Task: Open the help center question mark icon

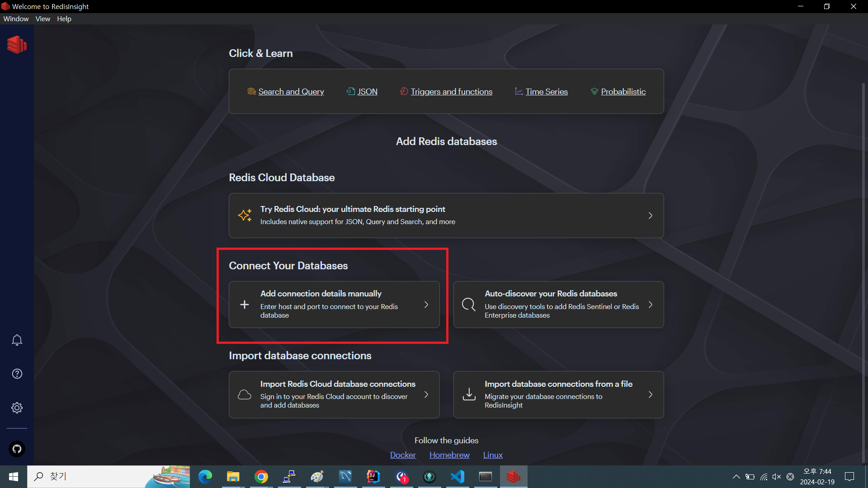Action: [x=17, y=374]
